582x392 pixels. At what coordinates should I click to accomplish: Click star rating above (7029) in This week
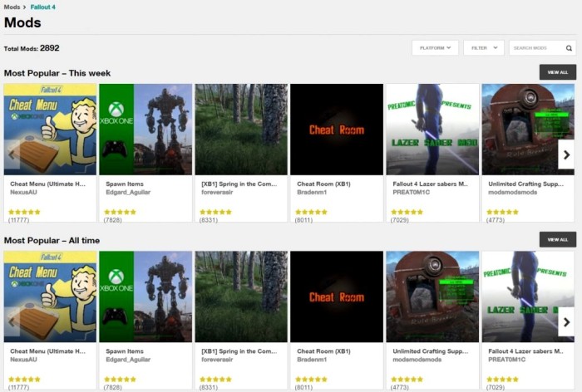click(407, 212)
